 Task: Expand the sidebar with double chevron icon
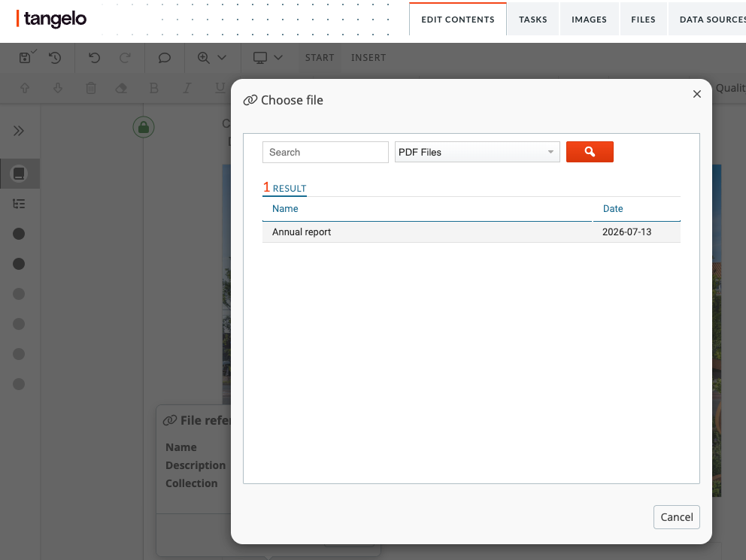(19, 131)
